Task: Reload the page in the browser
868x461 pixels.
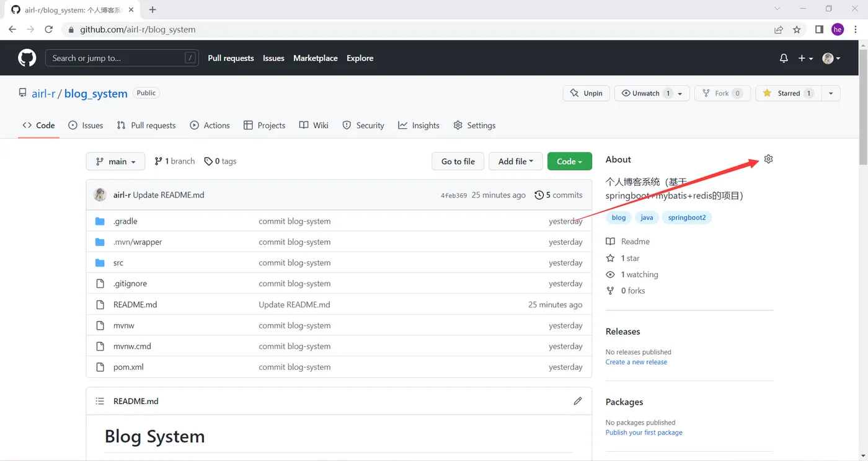Action: (x=48, y=29)
